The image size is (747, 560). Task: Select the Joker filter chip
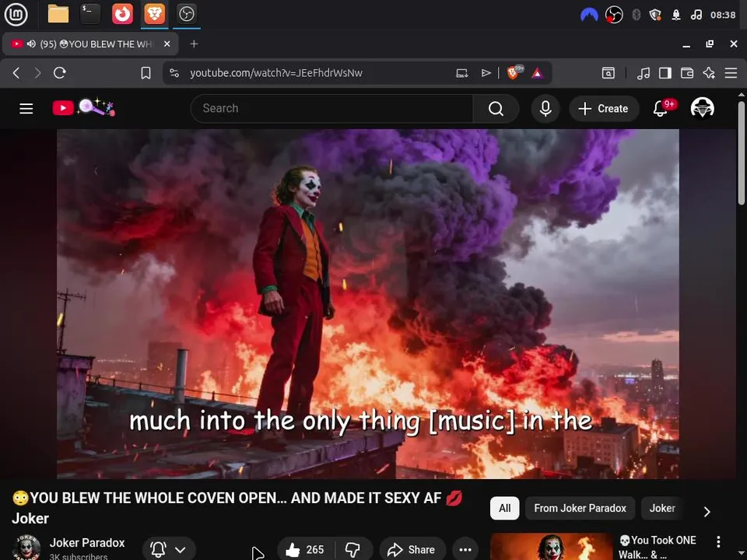[x=662, y=508]
